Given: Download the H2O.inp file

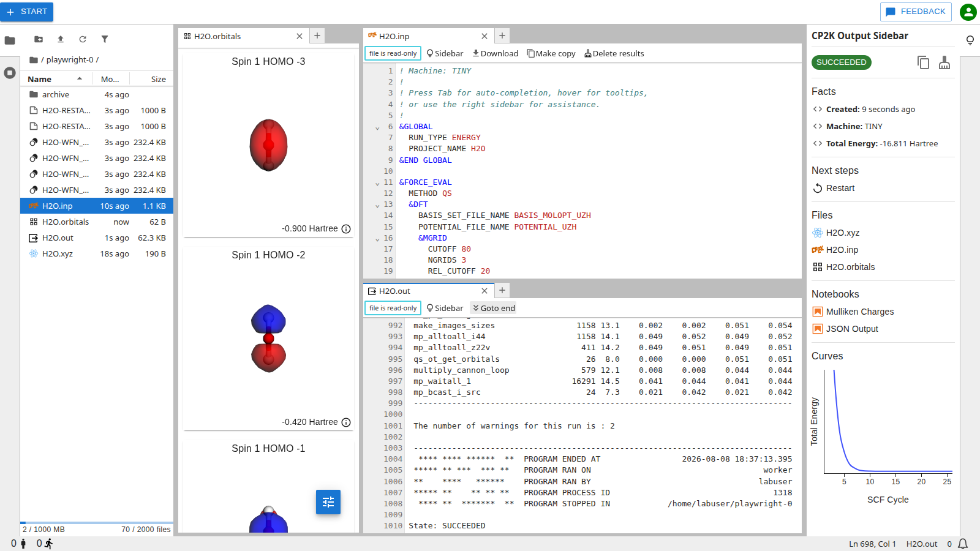Looking at the screenshot, I should coord(496,53).
